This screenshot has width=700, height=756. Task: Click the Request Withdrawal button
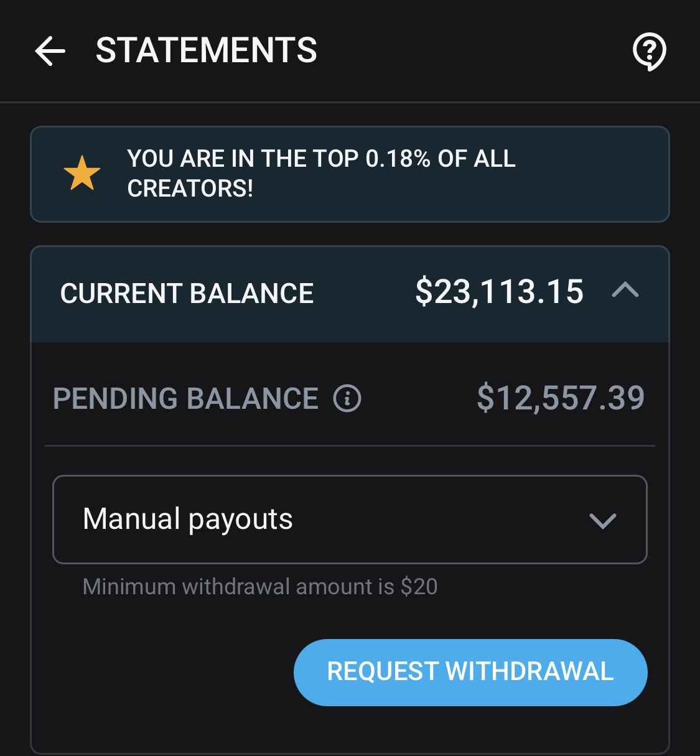click(x=470, y=672)
